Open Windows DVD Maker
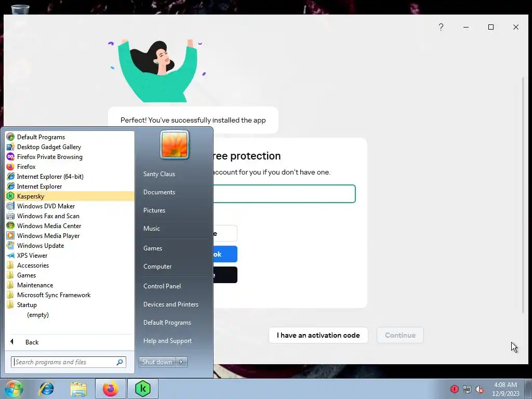This screenshot has height=399, width=532. click(x=46, y=206)
